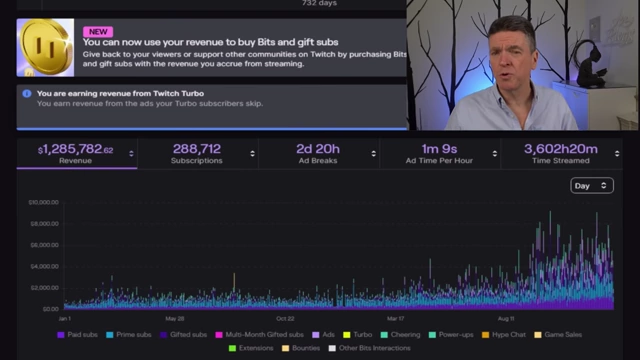This screenshot has width=640, height=360.
Task: Show the Time Streamed metric tab
Action: pos(561,153)
